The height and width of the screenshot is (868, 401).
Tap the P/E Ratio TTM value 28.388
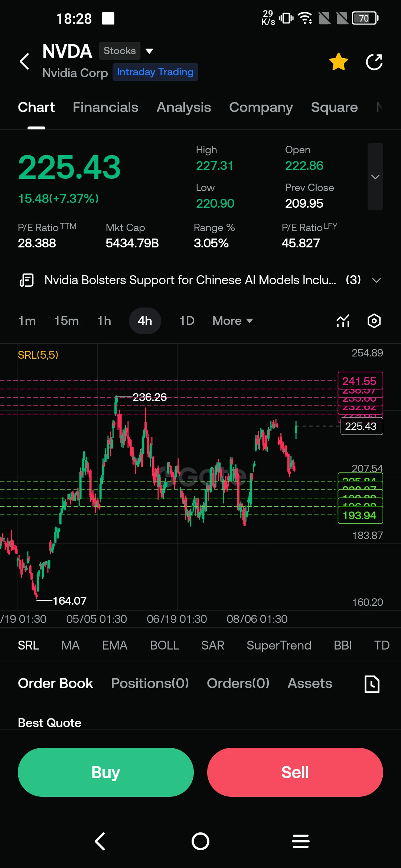point(37,243)
